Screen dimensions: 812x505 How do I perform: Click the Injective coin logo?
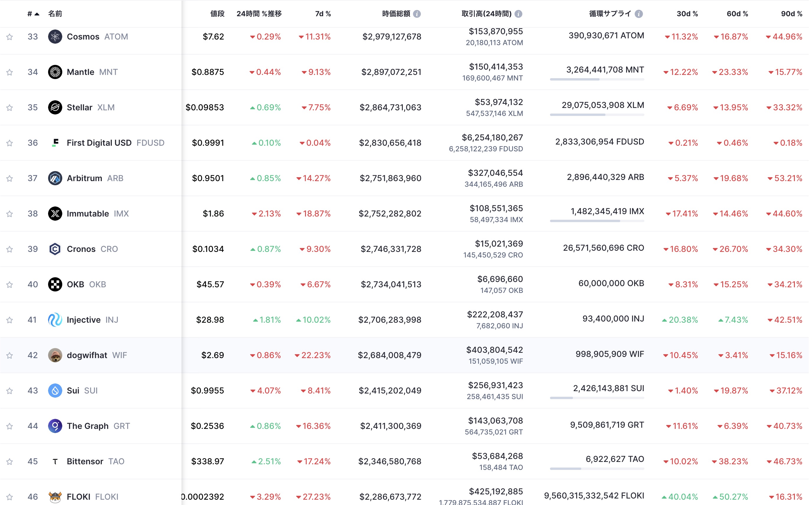pyautogui.click(x=55, y=320)
